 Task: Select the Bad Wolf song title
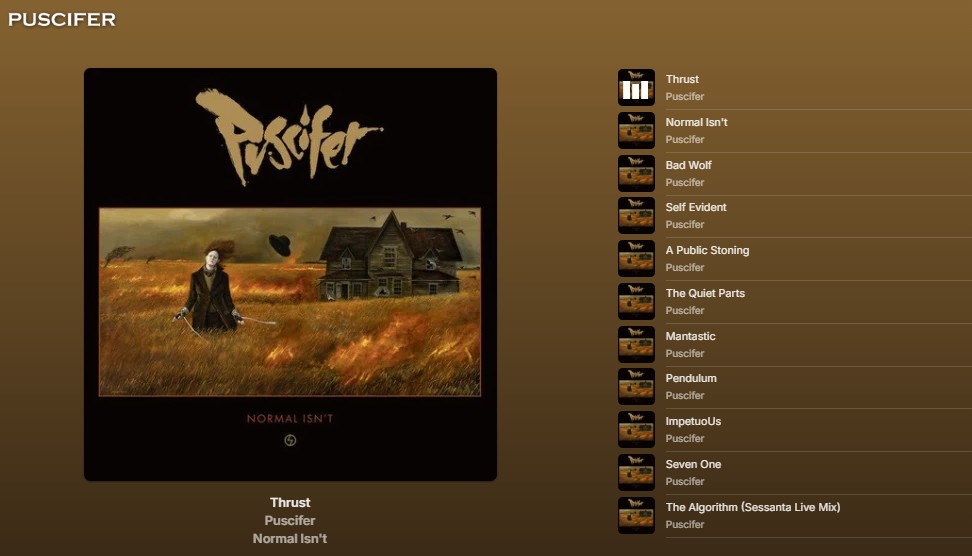pyautogui.click(x=688, y=165)
